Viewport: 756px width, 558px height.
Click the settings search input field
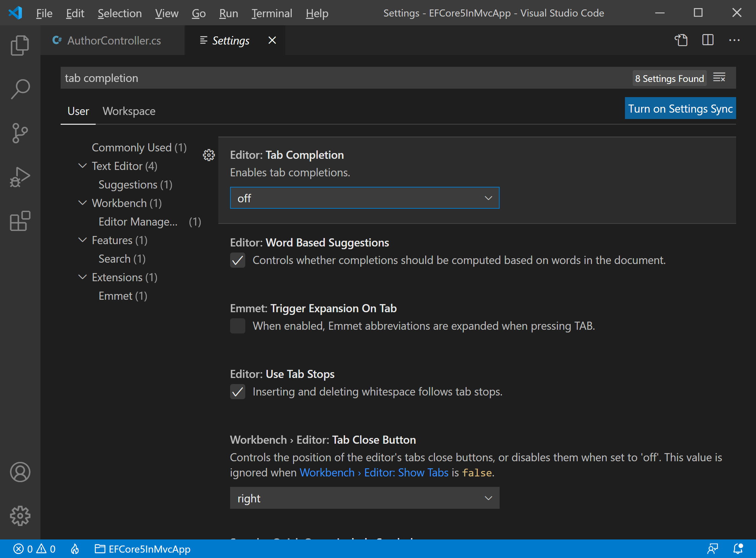click(x=338, y=78)
